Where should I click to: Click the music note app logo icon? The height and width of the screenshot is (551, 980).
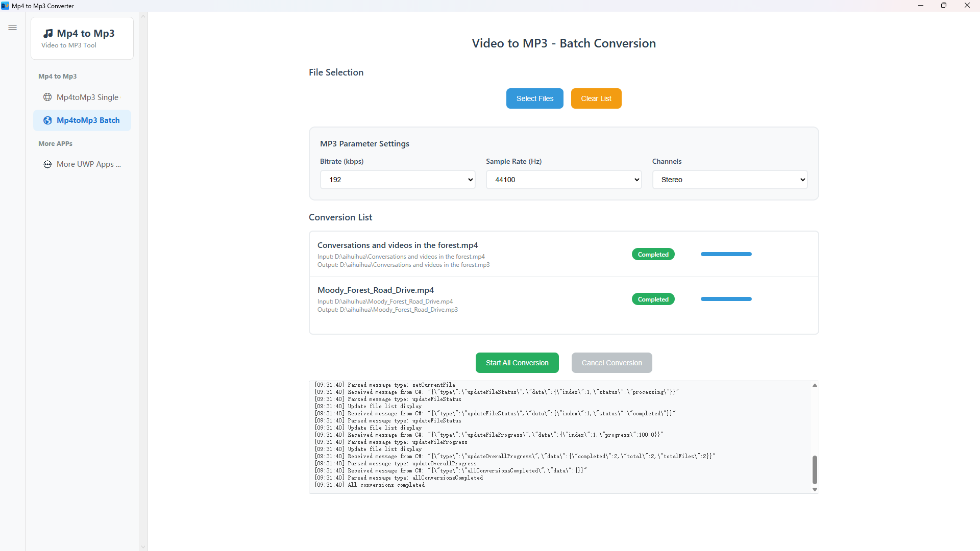(48, 33)
